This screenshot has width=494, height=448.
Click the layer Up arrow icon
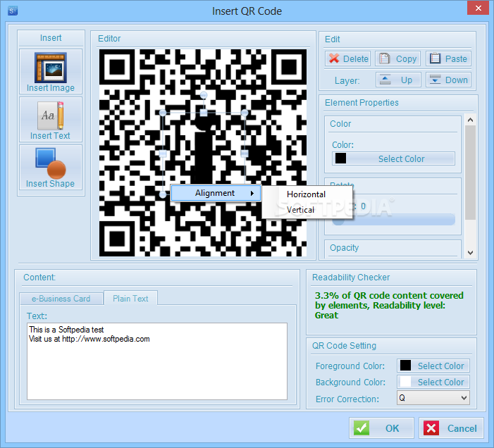[x=385, y=80]
